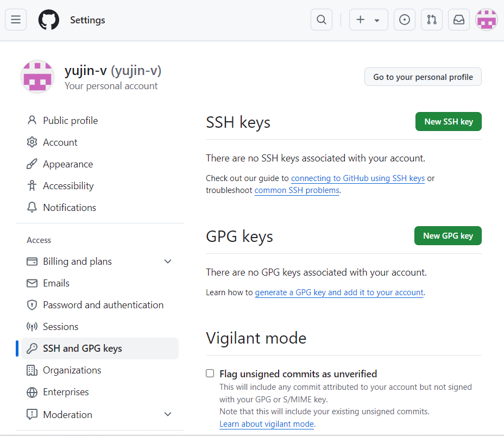Image resolution: width=504 pixels, height=436 pixels.
Task: Click the plus create-new icon
Action: click(360, 20)
